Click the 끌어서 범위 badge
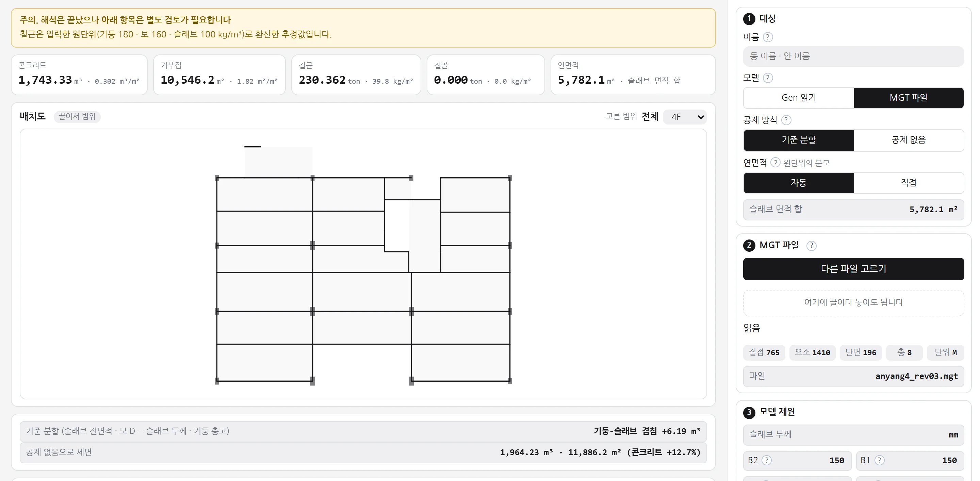The image size is (980, 481). 77,116
